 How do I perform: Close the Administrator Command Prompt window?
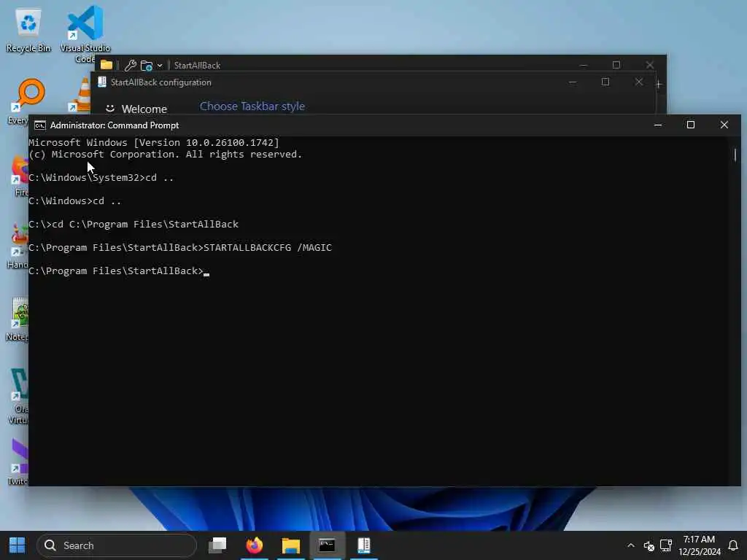[x=724, y=125]
